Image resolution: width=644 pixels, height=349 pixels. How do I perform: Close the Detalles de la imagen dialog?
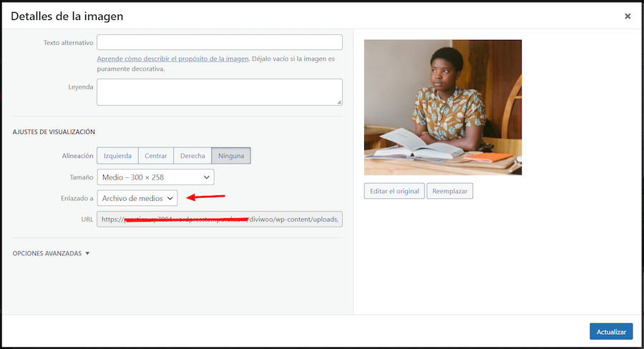(x=627, y=16)
